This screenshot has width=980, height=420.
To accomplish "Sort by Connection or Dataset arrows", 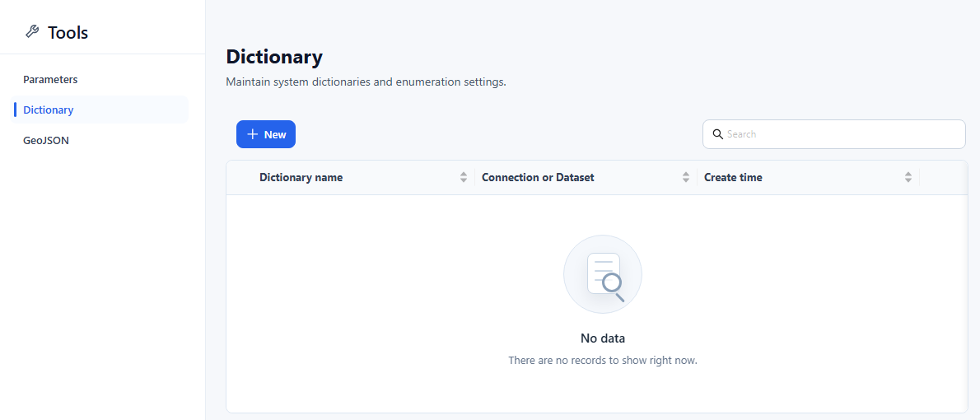I will click(686, 178).
